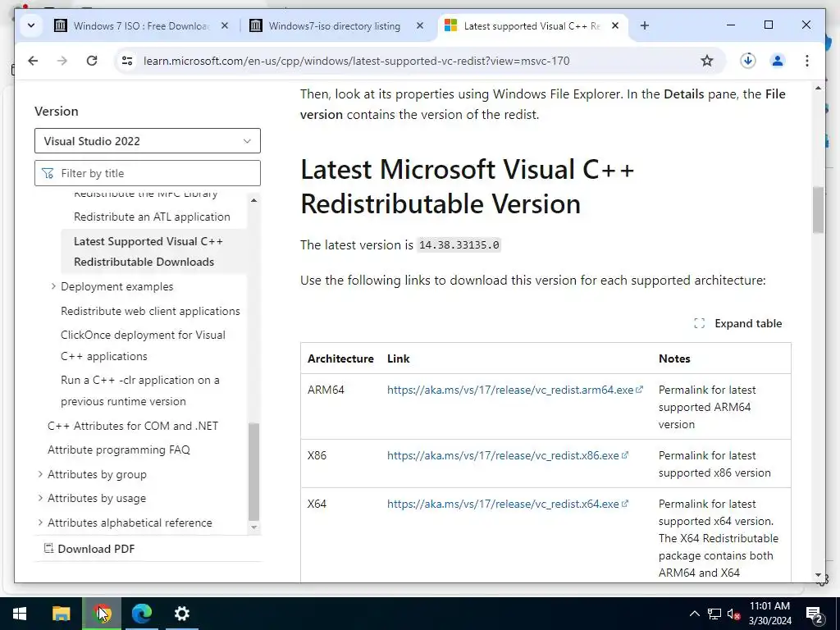Show hidden system tray icons

tap(694, 614)
